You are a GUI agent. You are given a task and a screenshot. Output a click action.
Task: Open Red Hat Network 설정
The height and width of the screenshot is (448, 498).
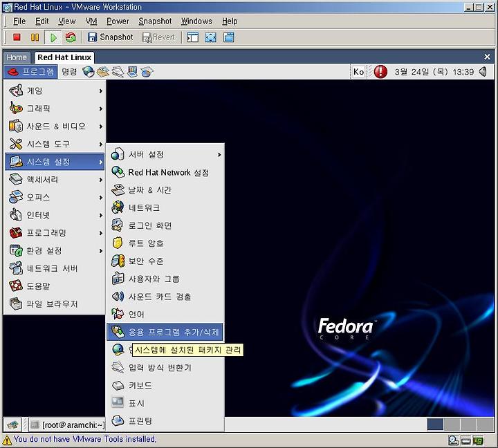coord(165,172)
